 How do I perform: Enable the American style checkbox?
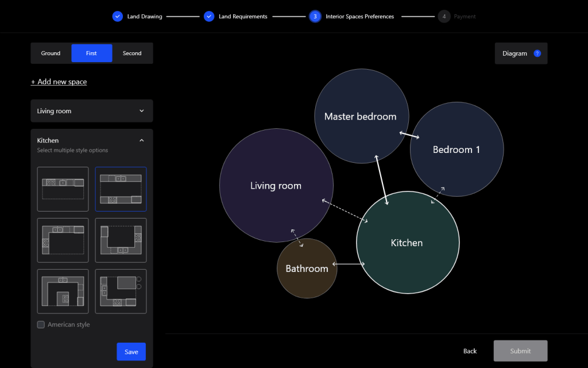(41, 324)
